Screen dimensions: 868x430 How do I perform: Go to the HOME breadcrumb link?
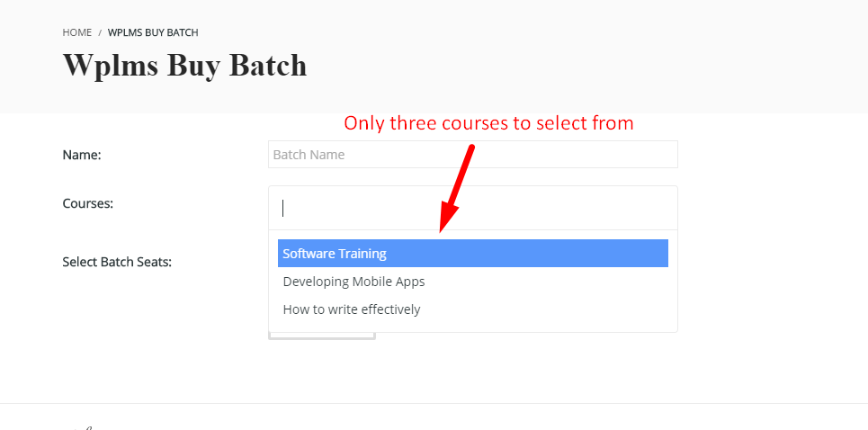[77, 32]
